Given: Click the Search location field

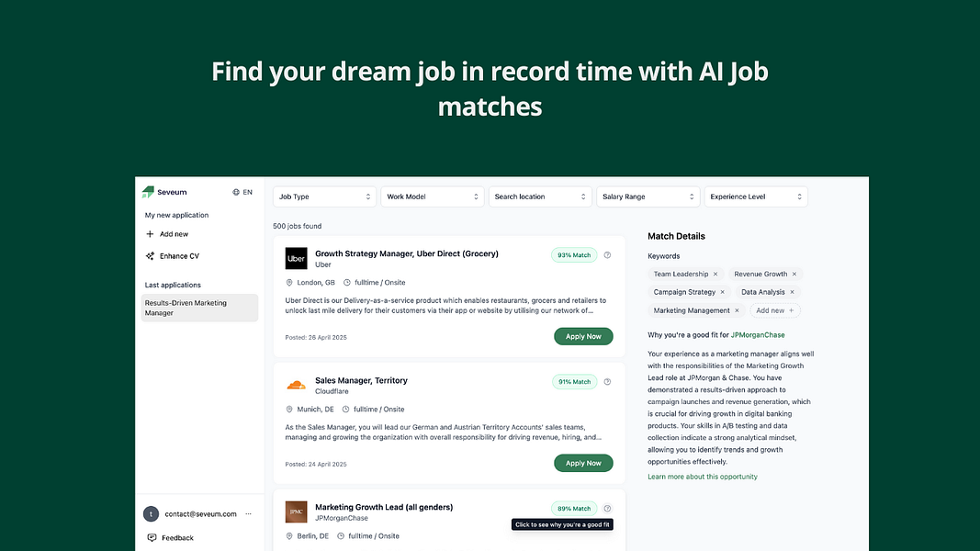Looking at the screenshot, I should (x=540, y=197).
